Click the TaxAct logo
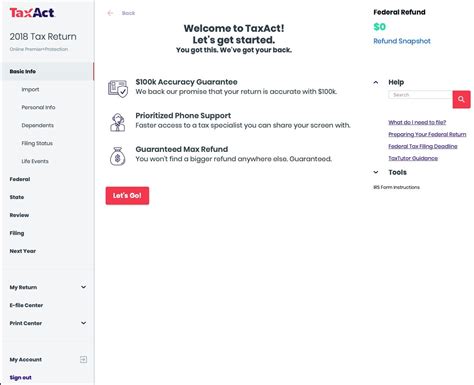 click(x=32, y=13)
